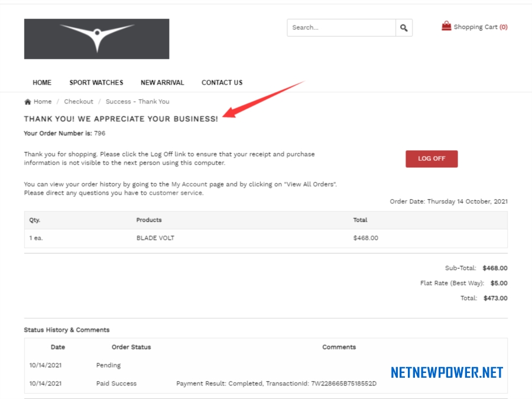Click the date in Pending row

coord(46,365)
